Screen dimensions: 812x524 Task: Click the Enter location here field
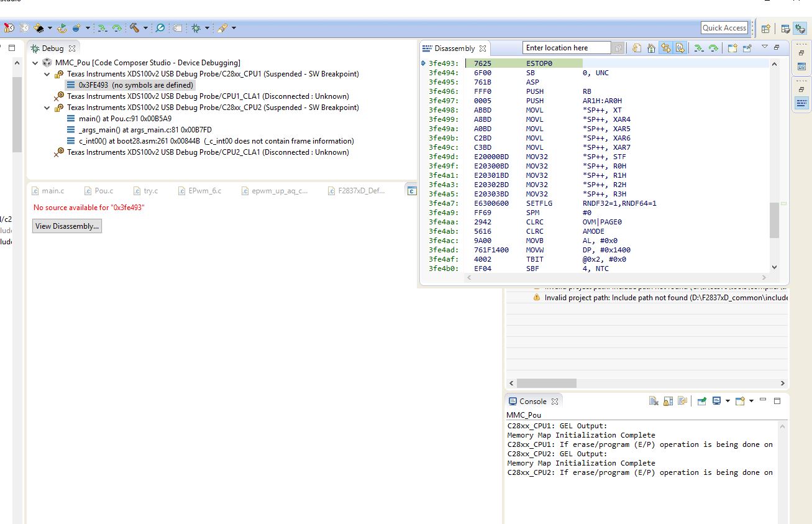[566, 48]
